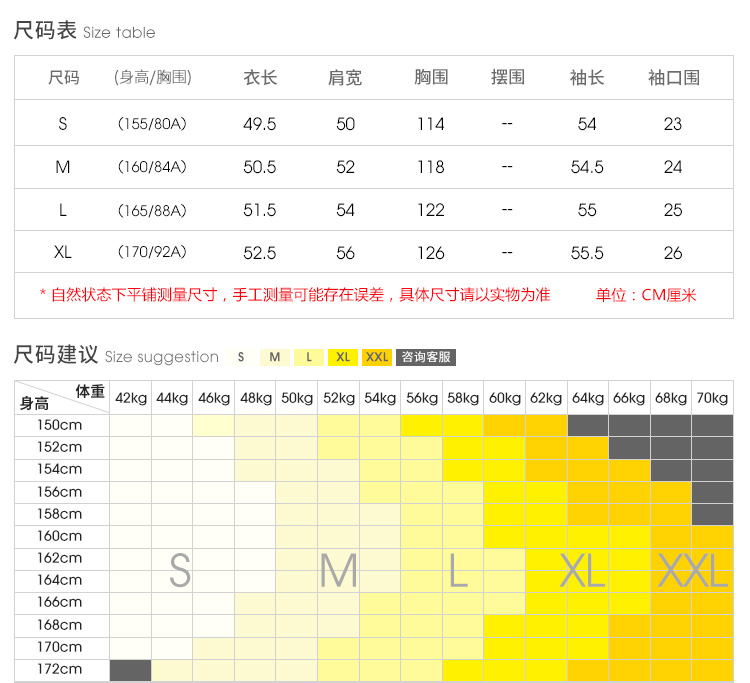Click the M legend color swatch

[275, 357]
